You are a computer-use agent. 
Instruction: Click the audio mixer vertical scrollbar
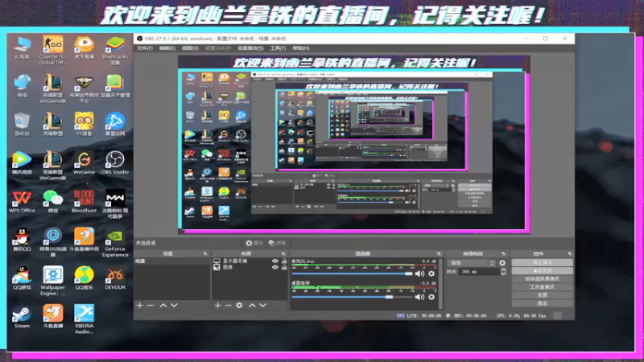coord(440,283)
